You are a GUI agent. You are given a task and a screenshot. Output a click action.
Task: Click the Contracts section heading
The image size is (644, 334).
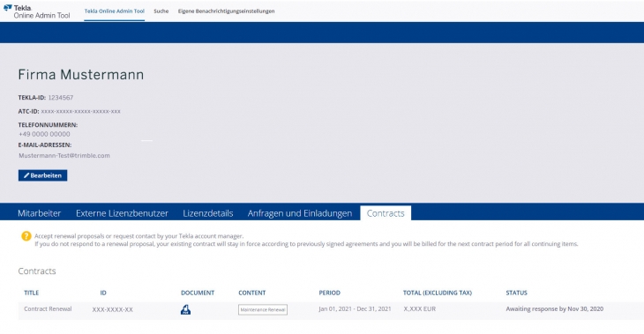tap(37, 271)
